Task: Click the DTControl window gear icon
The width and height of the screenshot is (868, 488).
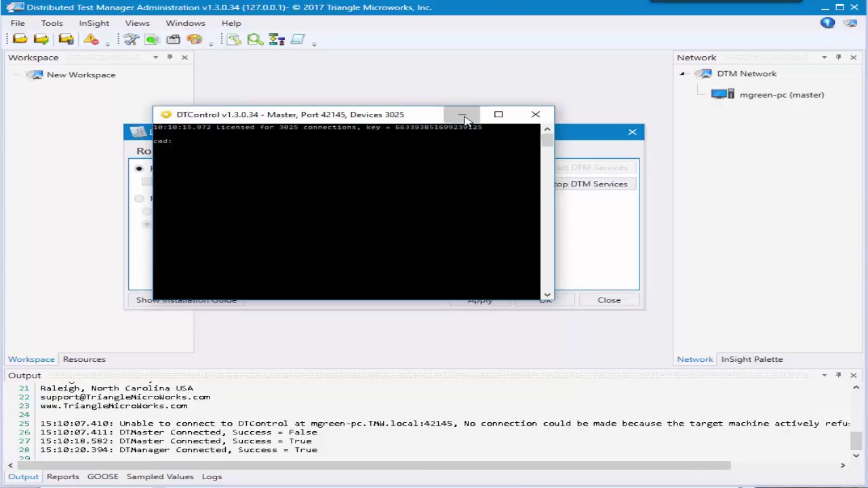Action: tap(166, 115)
